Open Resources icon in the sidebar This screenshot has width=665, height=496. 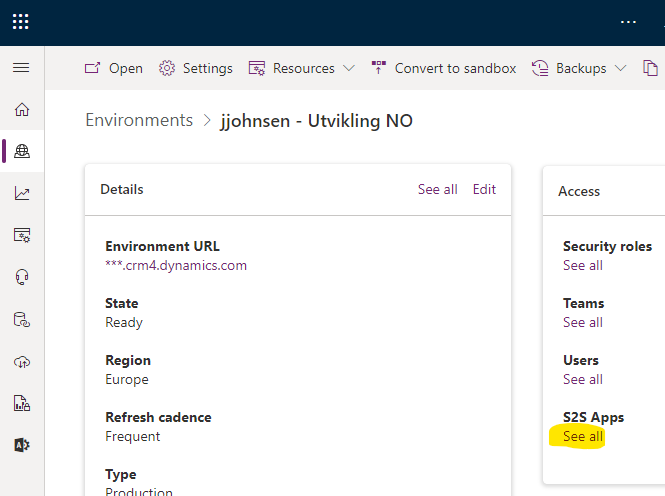22,235
